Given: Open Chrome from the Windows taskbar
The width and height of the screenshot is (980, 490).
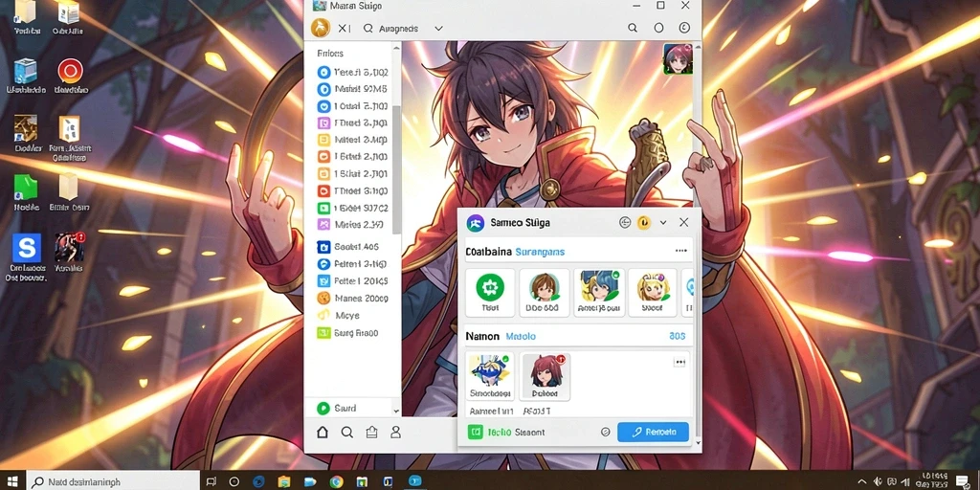Looking at the screenshot, I should [336, 482].
